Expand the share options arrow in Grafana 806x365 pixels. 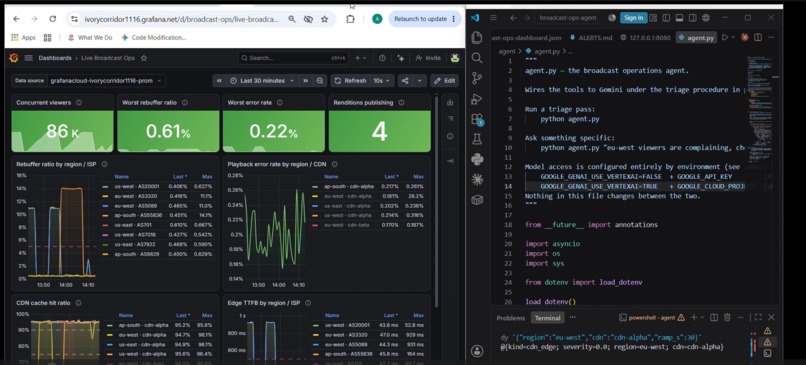coord(420,81)
